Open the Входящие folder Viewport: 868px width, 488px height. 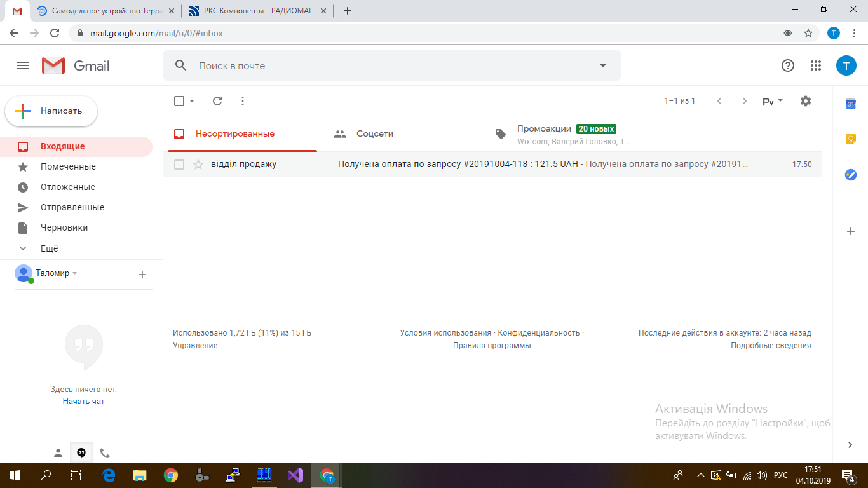76,146
